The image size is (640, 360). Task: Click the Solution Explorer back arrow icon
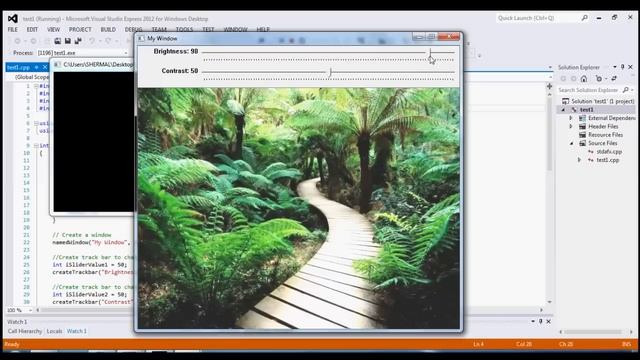click(x=564, y=78)
